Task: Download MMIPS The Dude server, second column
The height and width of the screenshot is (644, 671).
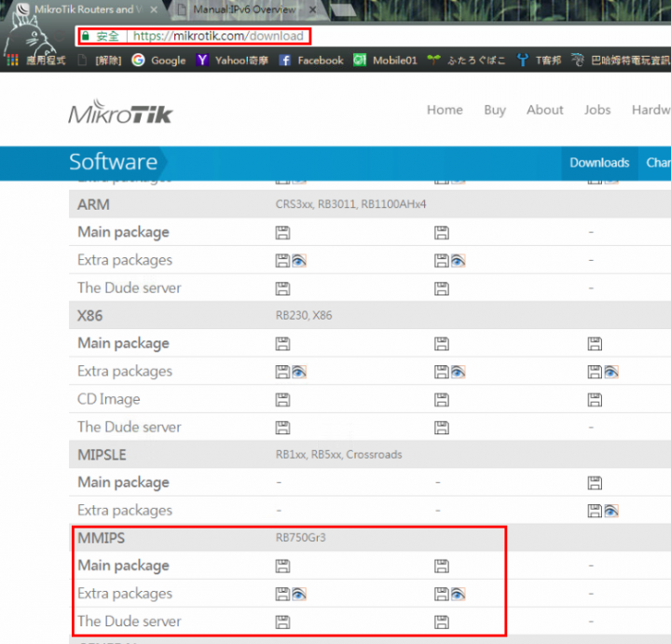Action: (x=442, y=623)
